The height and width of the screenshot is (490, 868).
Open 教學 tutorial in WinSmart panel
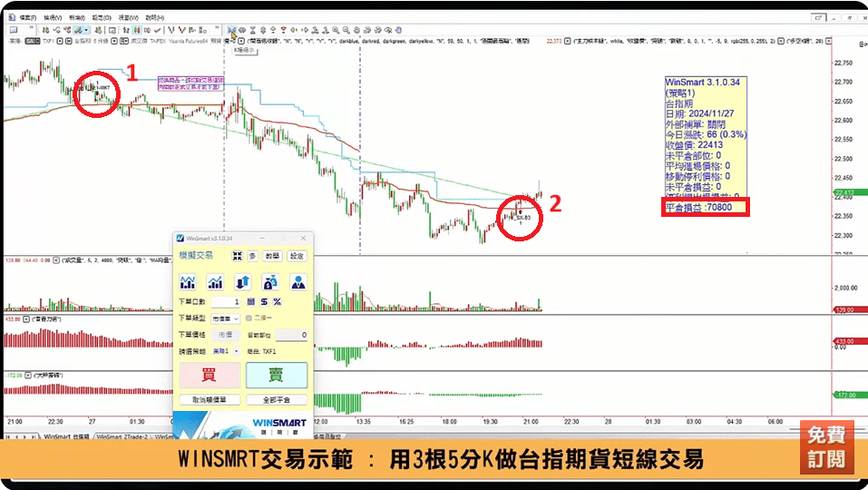(272, 256)
